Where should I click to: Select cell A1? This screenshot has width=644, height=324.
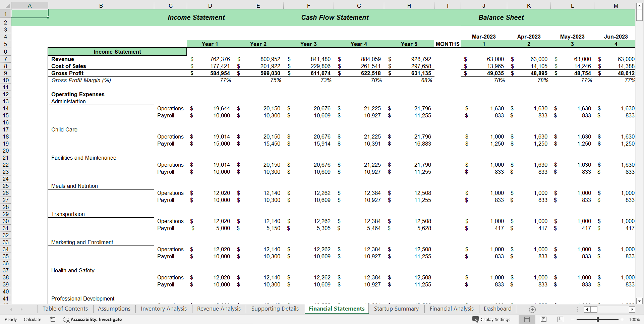coord(30,13)
